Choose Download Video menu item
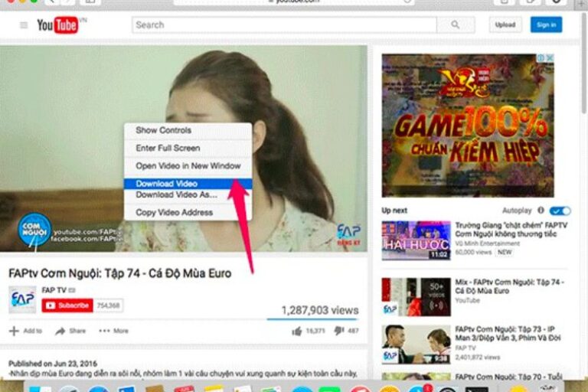This screenshot has height=392, width=588. 188,184
